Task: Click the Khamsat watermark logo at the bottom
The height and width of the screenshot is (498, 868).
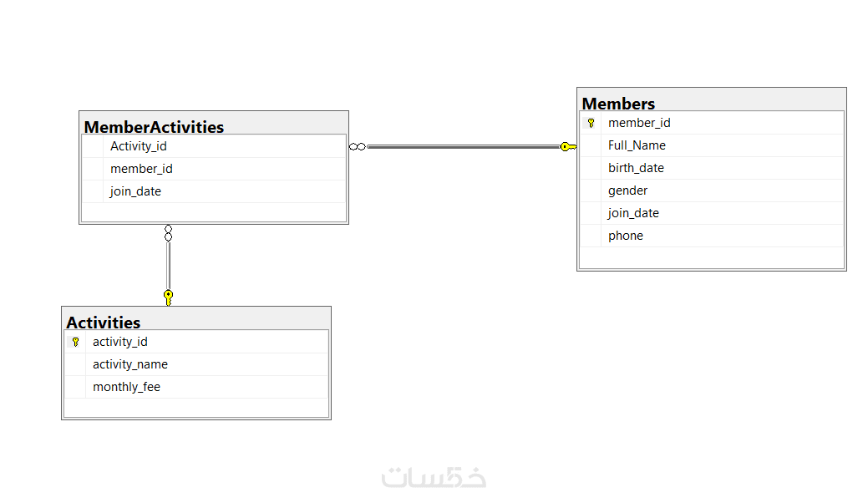Action: pos(434,477)
